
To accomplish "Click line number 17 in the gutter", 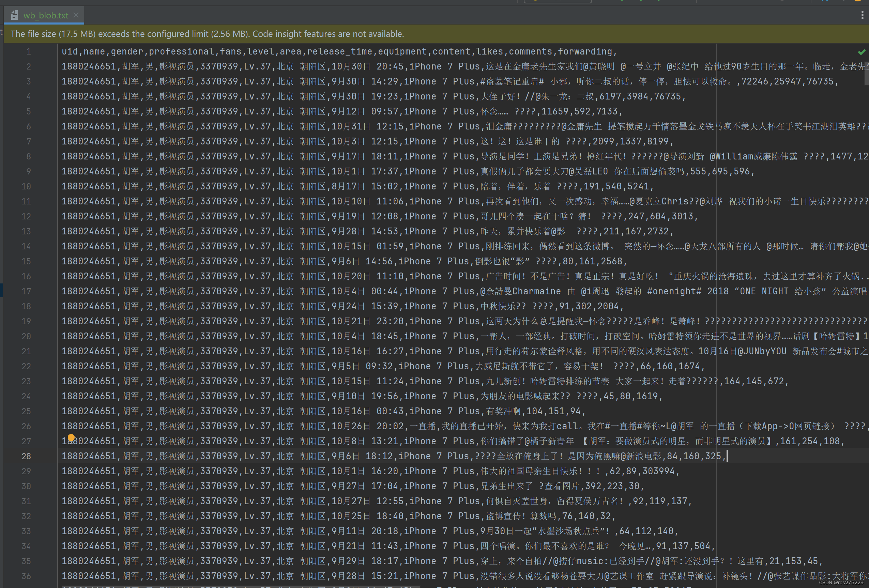I will pyautogui.click(x=26, y=291).
